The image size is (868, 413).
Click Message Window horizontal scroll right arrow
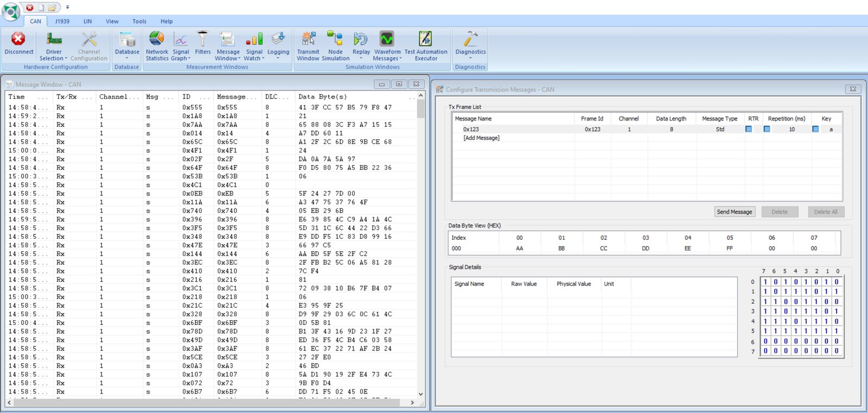coord(412,403)
